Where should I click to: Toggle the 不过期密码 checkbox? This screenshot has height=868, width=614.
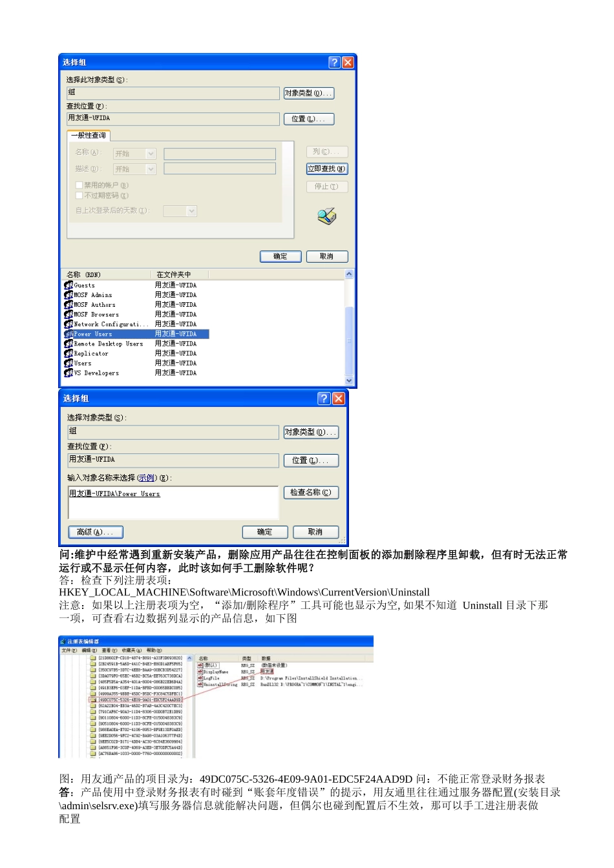79,195
